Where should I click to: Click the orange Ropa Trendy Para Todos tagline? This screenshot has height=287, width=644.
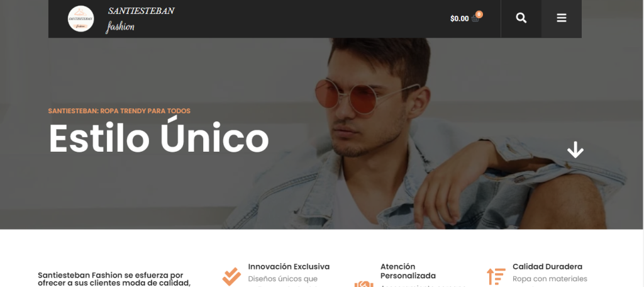pos(119,111)
